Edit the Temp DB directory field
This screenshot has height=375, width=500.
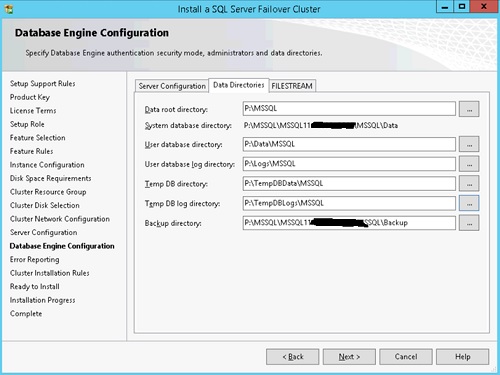click(349, 184)
